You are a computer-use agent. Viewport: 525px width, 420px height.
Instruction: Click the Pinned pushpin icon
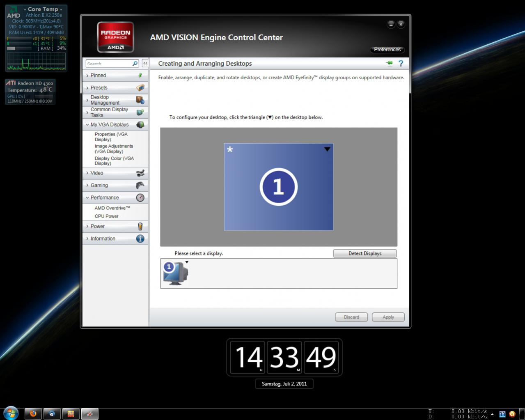[x=140, y=76]
